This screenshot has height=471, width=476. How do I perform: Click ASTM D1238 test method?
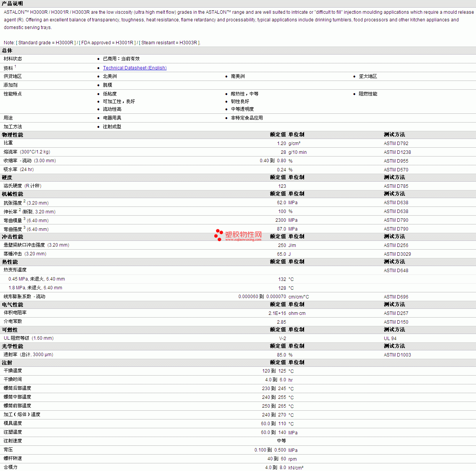pos(397,152)
